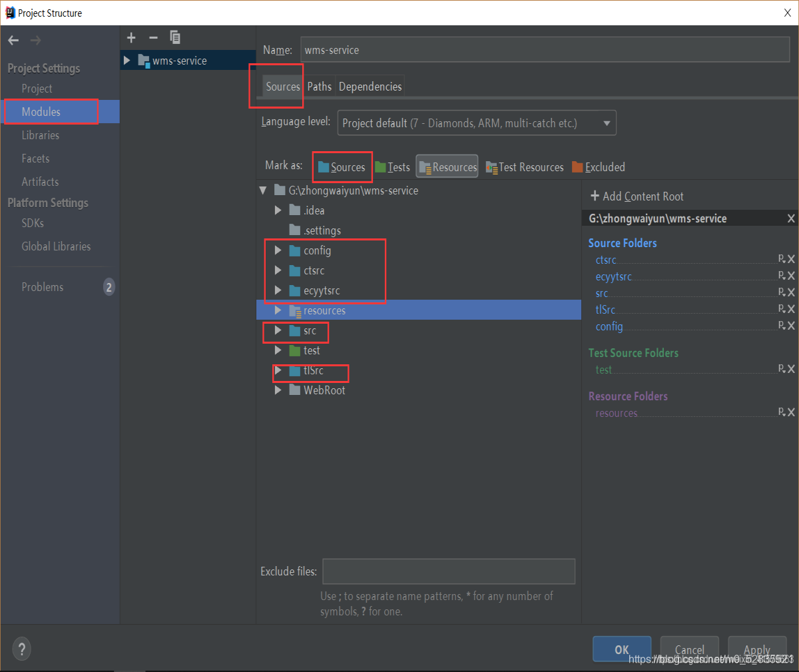
Task: Go back with the left arrow icon
Action: click(x=13, y=41)
